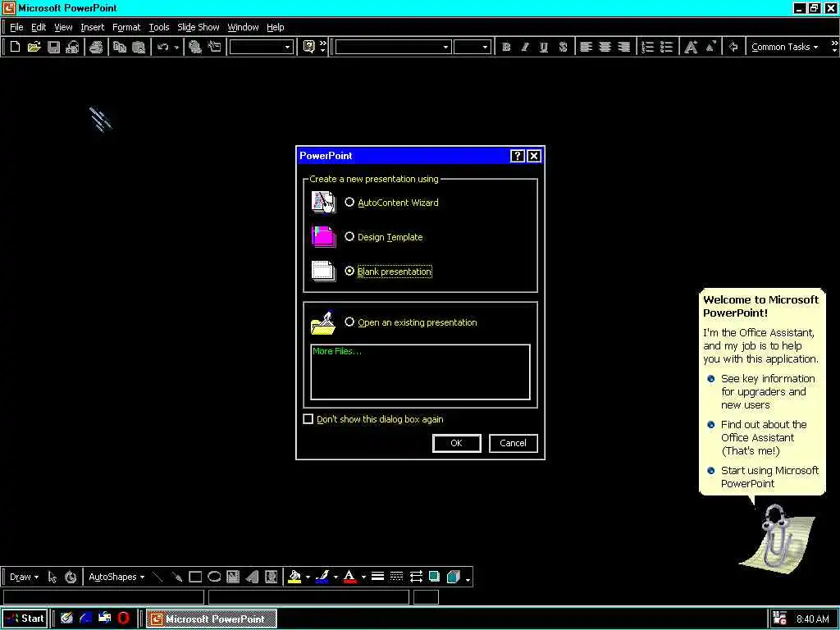
Task: Click the Insert WordArt icon
Action: (x=252, y=577)
